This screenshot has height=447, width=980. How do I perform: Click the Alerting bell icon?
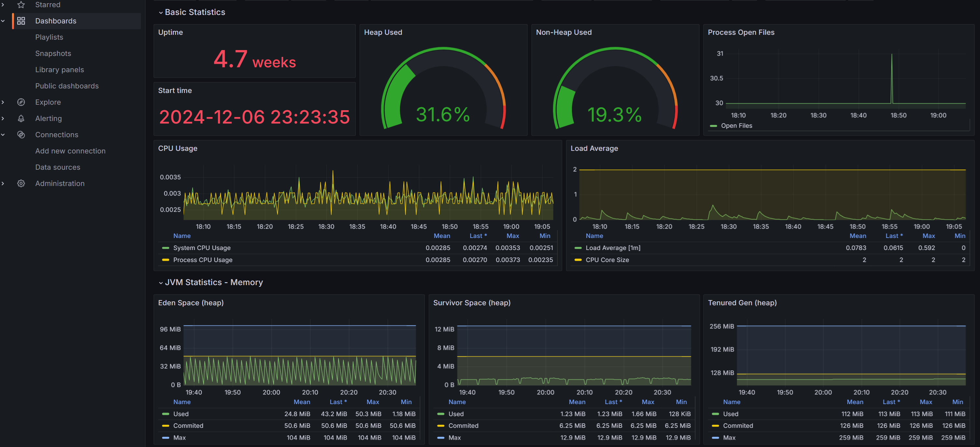21,118
